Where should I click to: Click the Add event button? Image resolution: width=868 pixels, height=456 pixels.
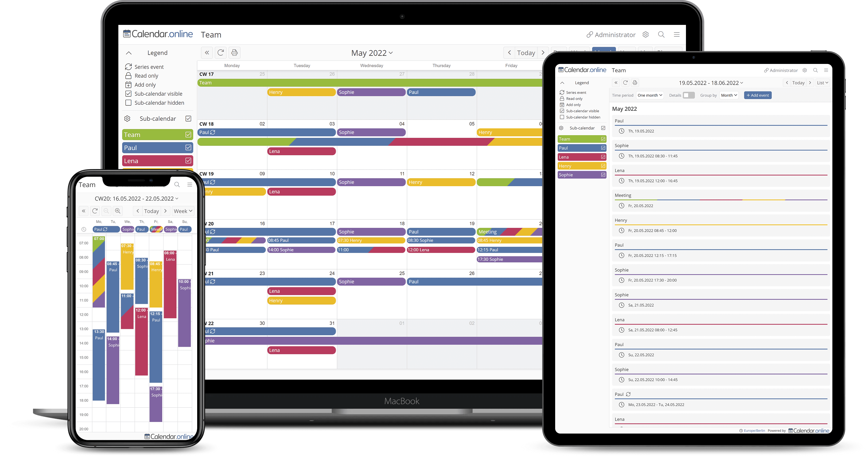pyautogui.click(x=758, y=95)
